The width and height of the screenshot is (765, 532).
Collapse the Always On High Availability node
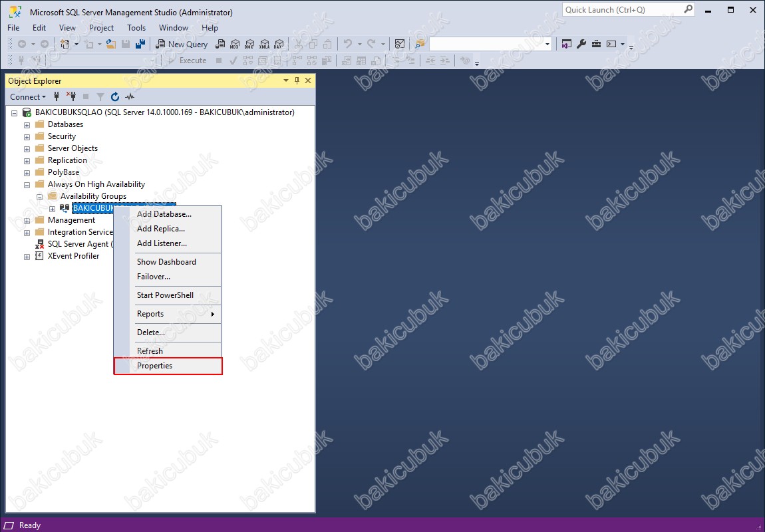27,185
